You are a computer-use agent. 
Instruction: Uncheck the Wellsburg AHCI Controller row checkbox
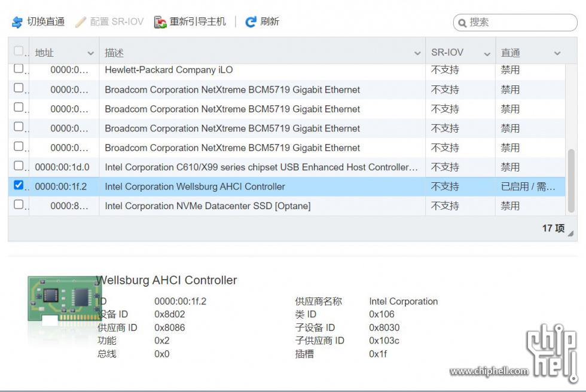click(19, 185)
